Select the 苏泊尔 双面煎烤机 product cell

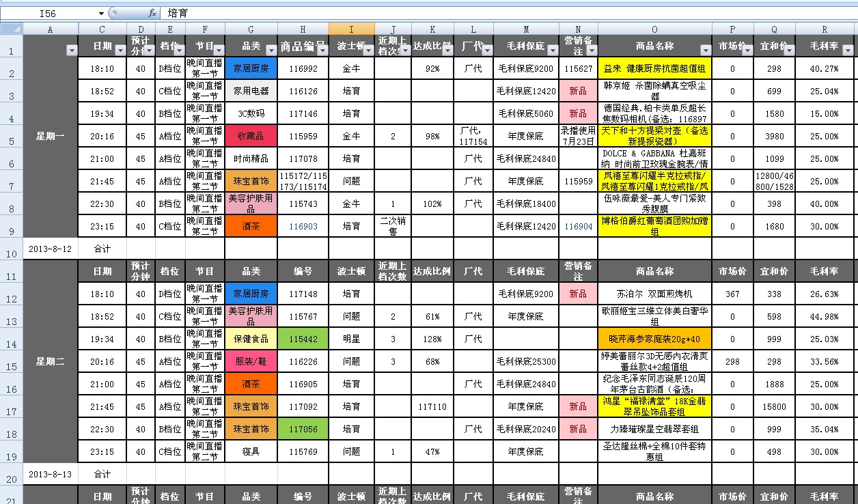(654, 294)
